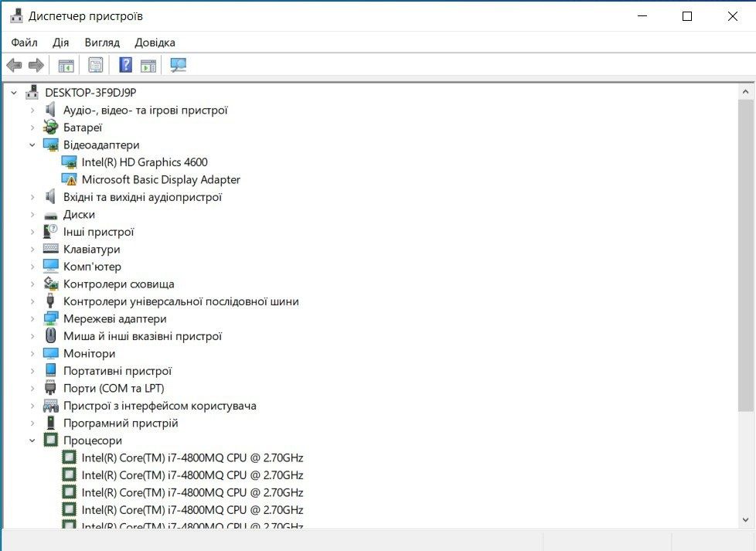The height and width of the screenshot is (551, 756).
Task: Click the scrollbar down arrow
Action: [x=745, y=519]
